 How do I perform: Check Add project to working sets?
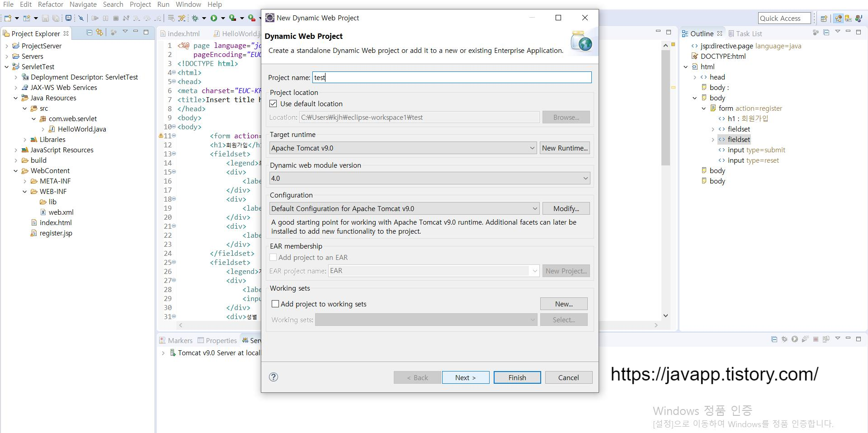pyautogui.click(x=275, y=304)
